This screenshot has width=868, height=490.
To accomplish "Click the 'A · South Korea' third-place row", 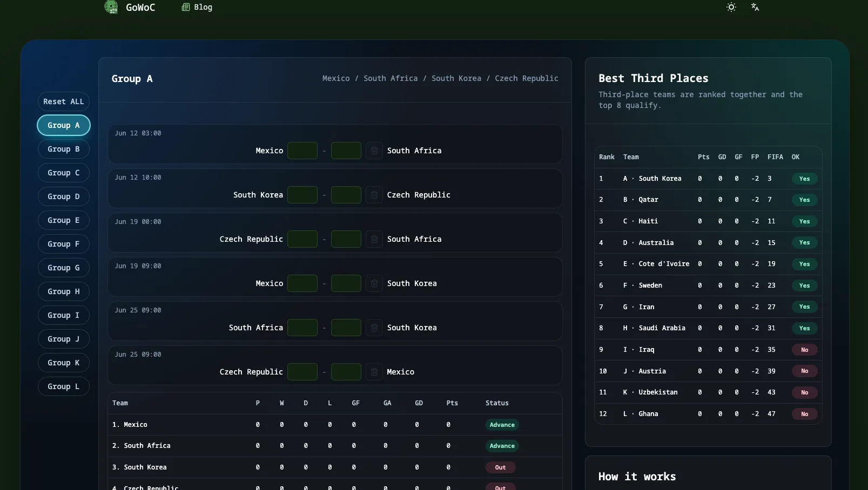I will pyautogui.click(x=708, y=179).
